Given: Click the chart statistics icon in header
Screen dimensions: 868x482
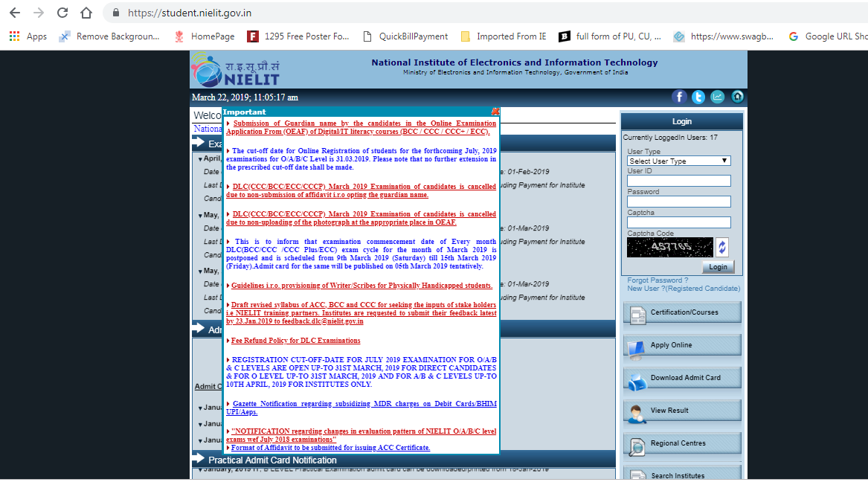Looking at the screenshot, I should tap(718, 97).
